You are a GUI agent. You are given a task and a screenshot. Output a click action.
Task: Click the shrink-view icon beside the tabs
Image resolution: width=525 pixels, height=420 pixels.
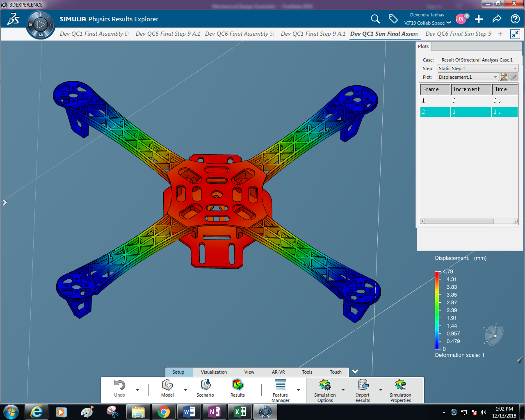point(515,34)
